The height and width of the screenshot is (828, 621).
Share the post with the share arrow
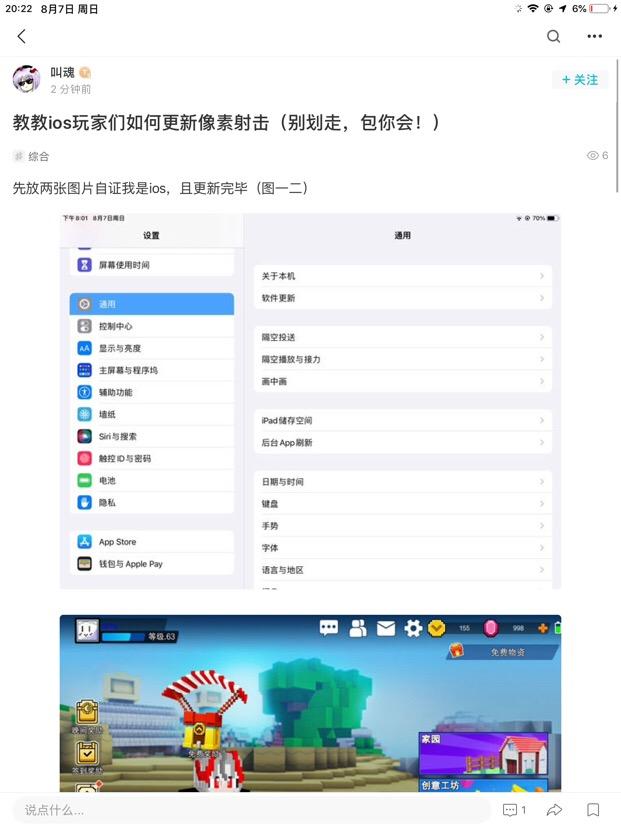tap(554, 810)
